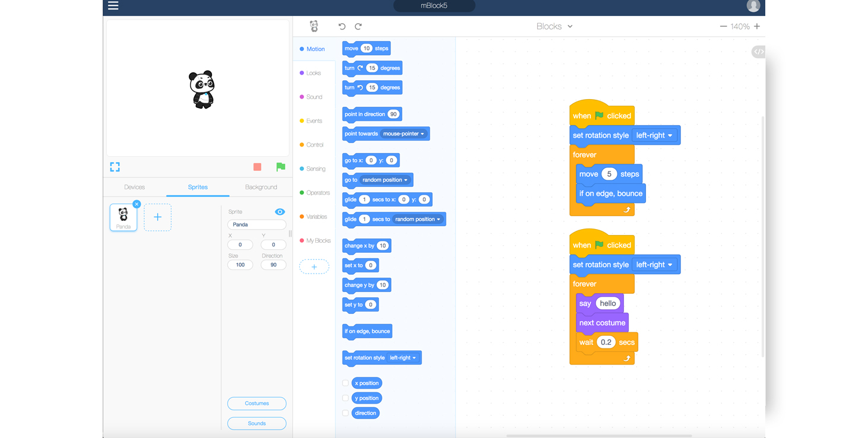Open the Sounds panel
Screen dimensions: 868x438
pos(256,423)
